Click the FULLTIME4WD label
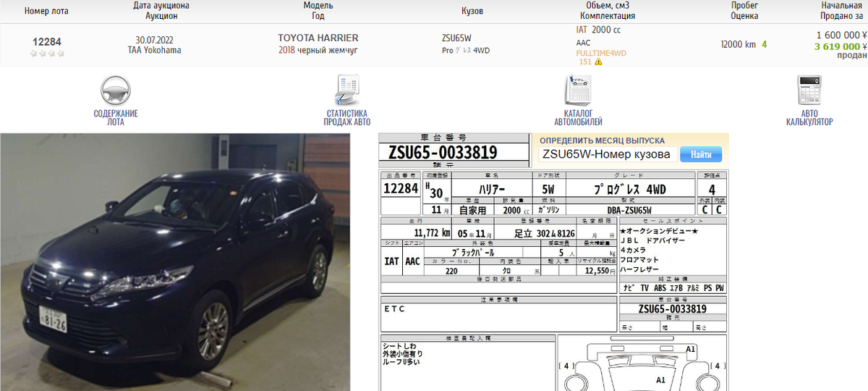Image resolution: width=868 pixels, height=391 pixels. (601, 53)
